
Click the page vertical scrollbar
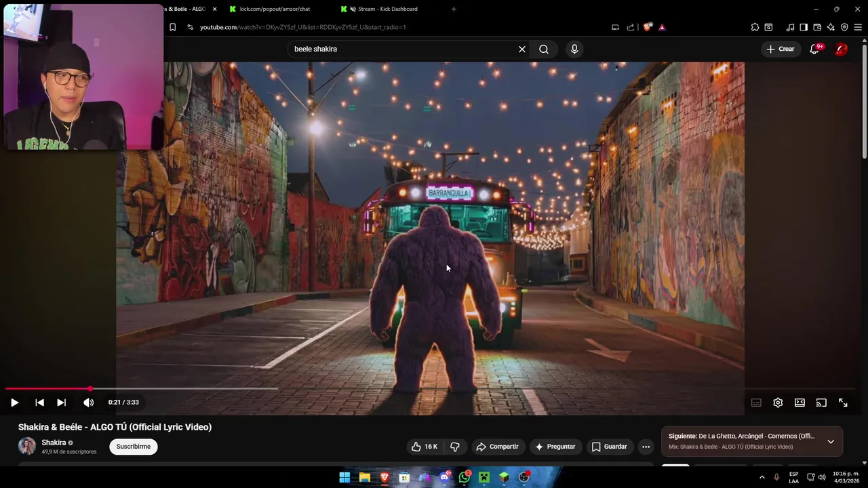864,102
